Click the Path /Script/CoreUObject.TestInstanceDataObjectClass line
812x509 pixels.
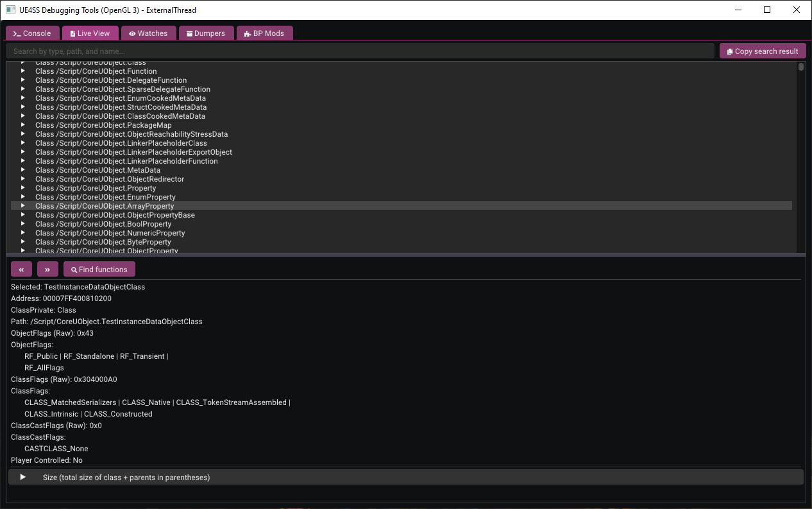pos(106,322)
